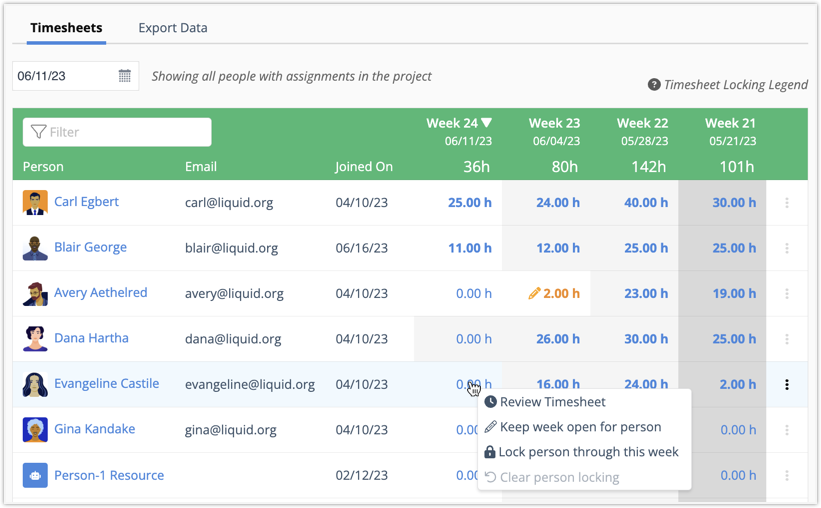The image size is (821, 508).
Task: Select Lock person through this week
Action: tap(588, 452)
